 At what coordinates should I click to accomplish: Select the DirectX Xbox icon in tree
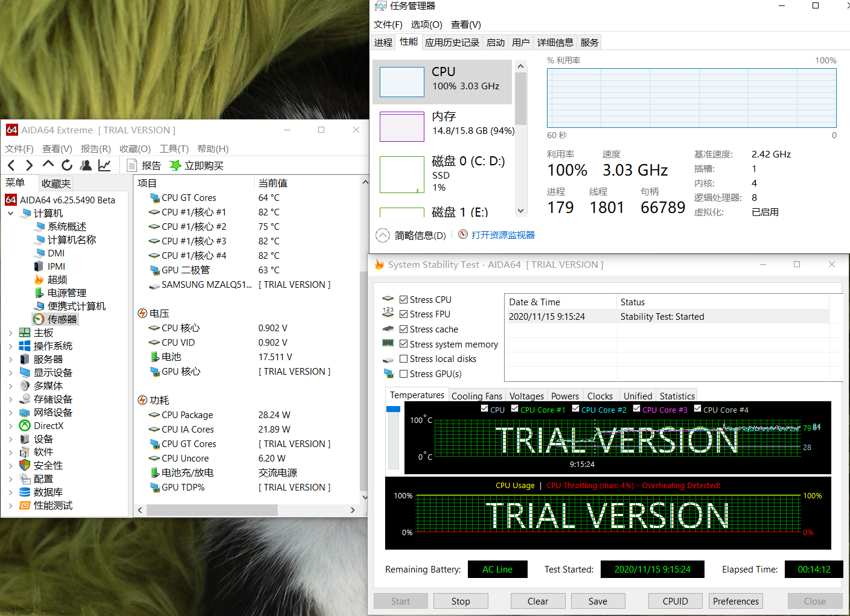click(25, 425)
